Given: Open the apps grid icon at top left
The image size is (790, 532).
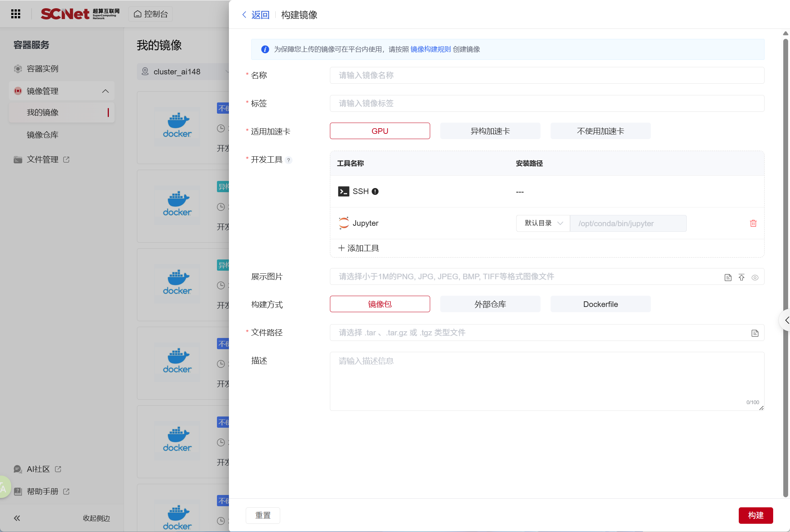Looking at the screenshot, I should coord(16,14).
